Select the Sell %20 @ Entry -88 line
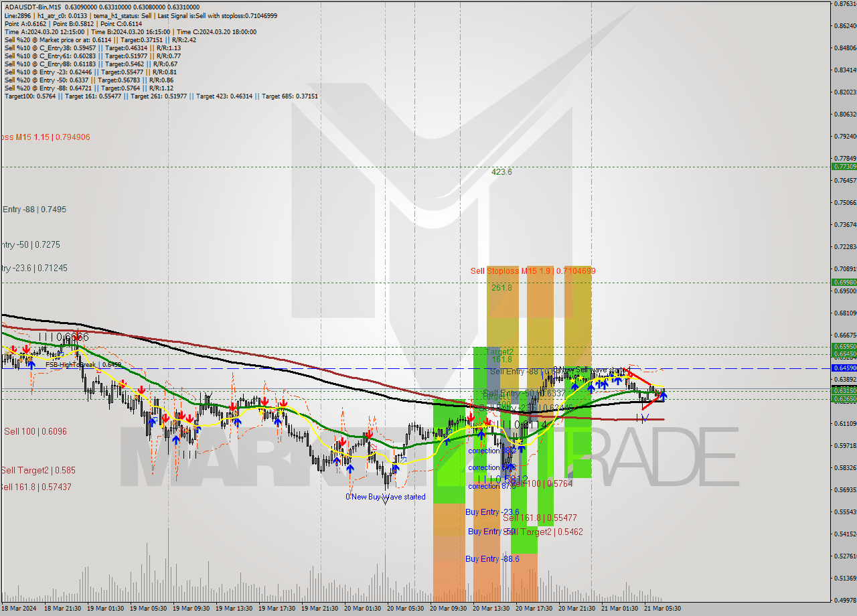Image resolution: width=857 pixels, height=616 pixels. coord(88,88)
